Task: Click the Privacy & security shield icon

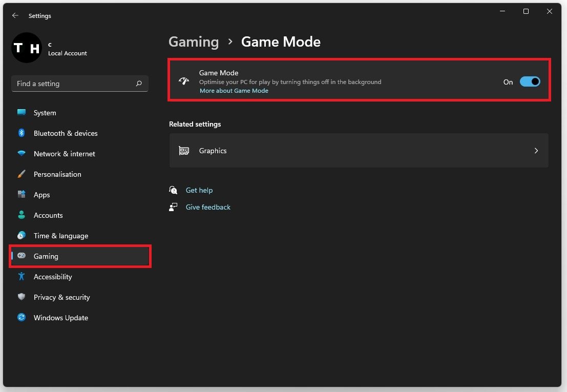Action: 22,297
